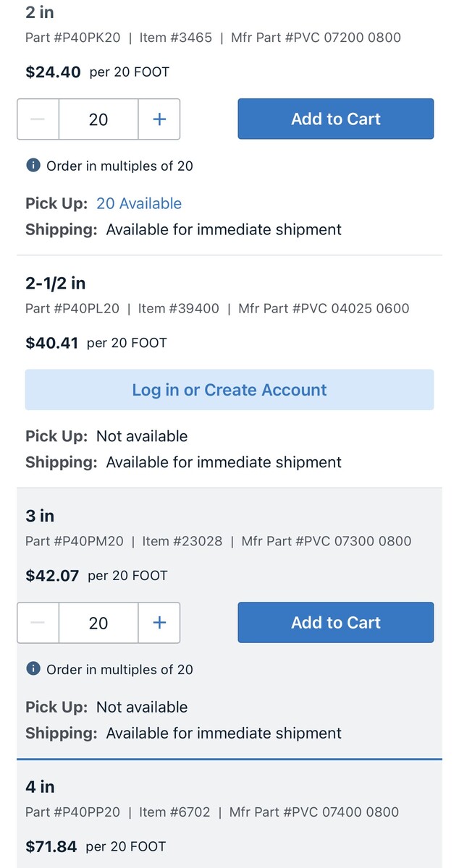Increase quantity for 2 in pipe
The height and width of the screenshot is (868, 459).
[159, 119]
